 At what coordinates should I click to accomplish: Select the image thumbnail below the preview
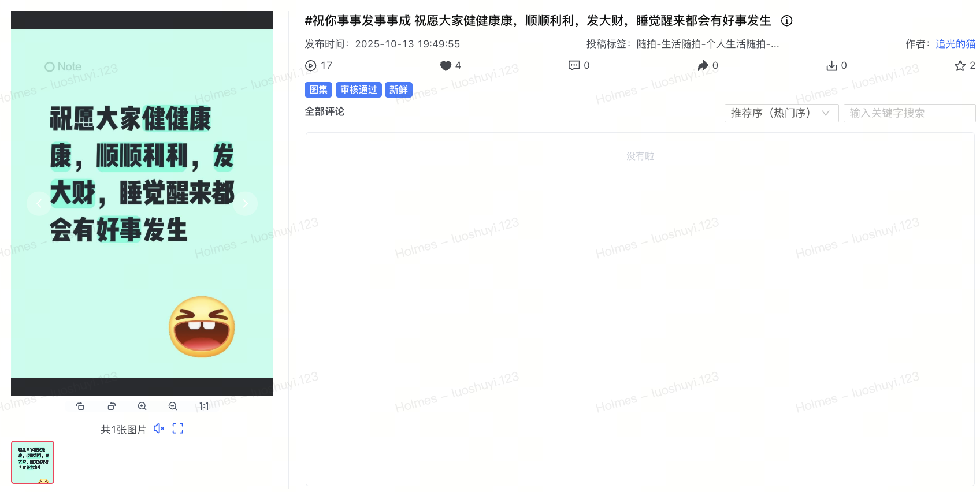click(32, 463)
